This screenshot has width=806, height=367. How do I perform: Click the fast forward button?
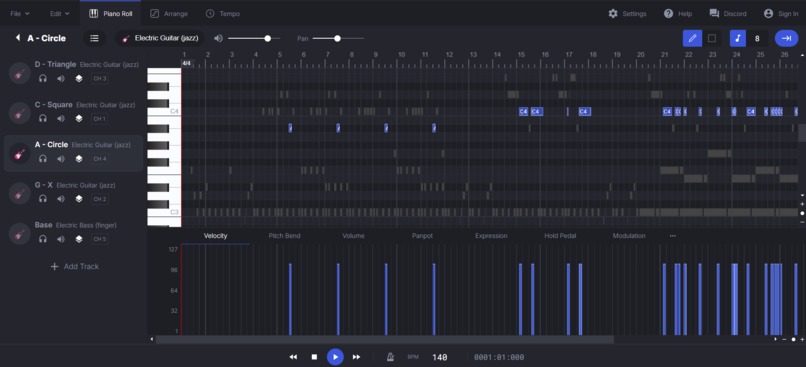pos(356,357)
